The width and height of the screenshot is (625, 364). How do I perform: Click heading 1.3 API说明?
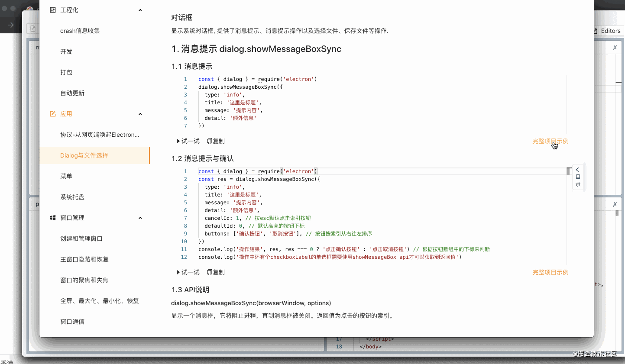point(190,290)
